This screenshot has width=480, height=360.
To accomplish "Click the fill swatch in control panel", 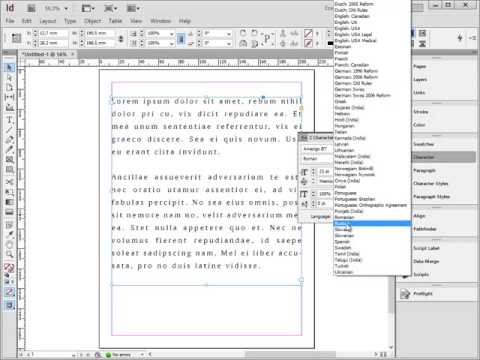I will (x=308, y=33).
